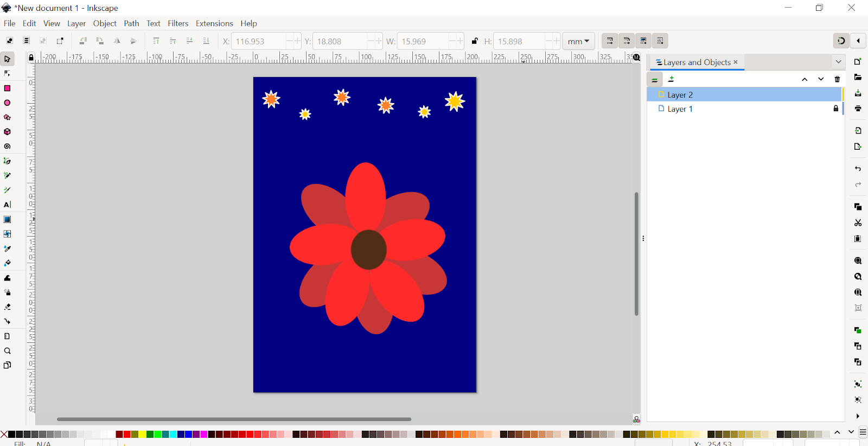Select the Mesh gradient tool

click(8, 234)
